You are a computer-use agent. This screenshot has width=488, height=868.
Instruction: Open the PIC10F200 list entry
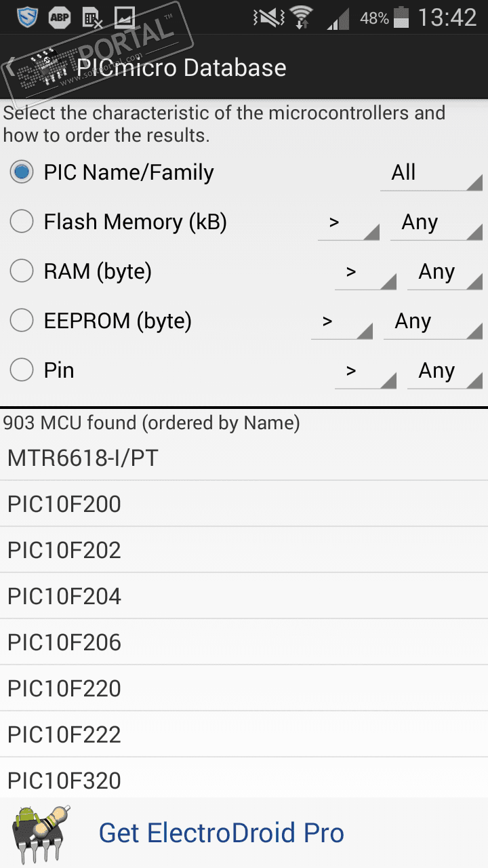point(244,504)
